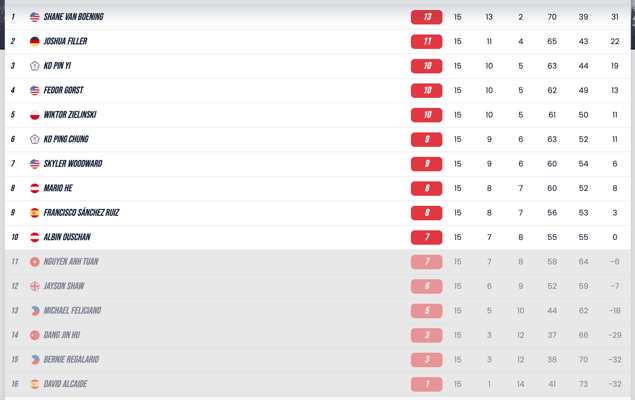This screenshot has width=635, height=400.
Task: Click Shane Van Boening's red points badge 13
Action: click(427, 17)
